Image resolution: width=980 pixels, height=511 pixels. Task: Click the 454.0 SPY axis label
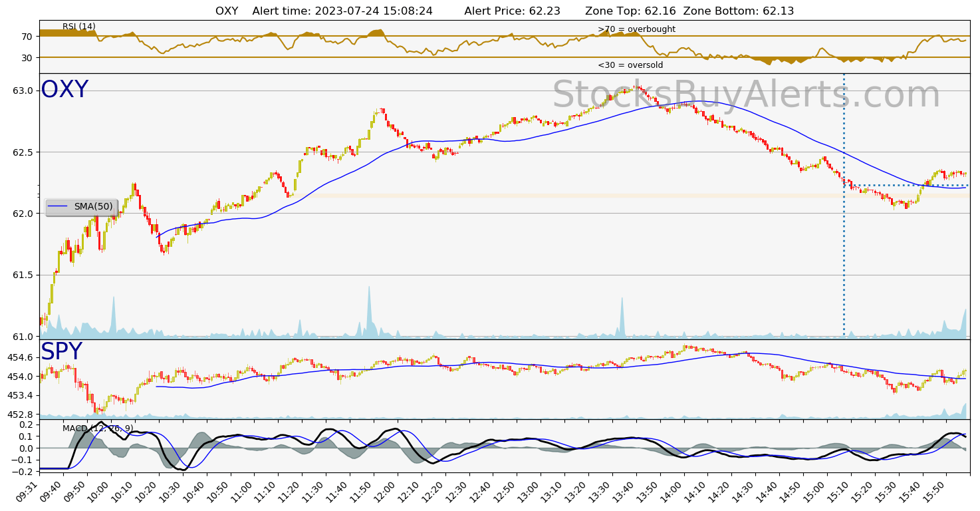[21, 377]
